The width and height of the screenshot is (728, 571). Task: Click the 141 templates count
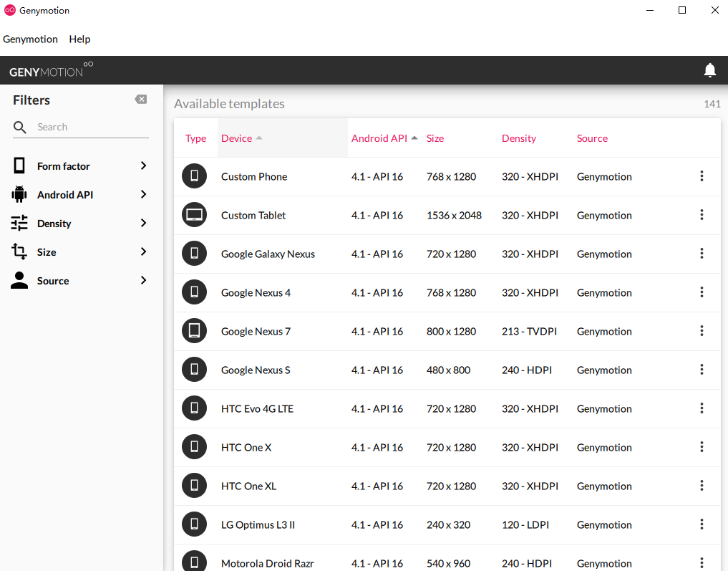[x=712, y=104]
